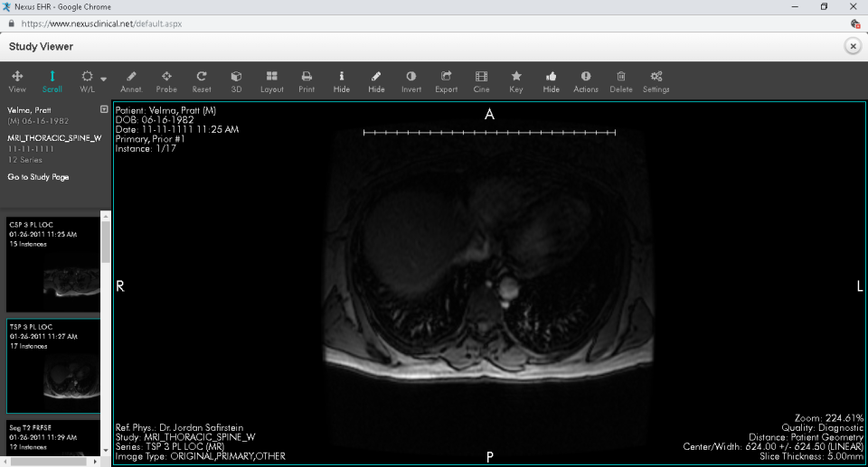Image resolution: width=868 pixels, height=467 pixels.
Task: Click the Primary, Prior #1 overlay text
Action: 150,139
